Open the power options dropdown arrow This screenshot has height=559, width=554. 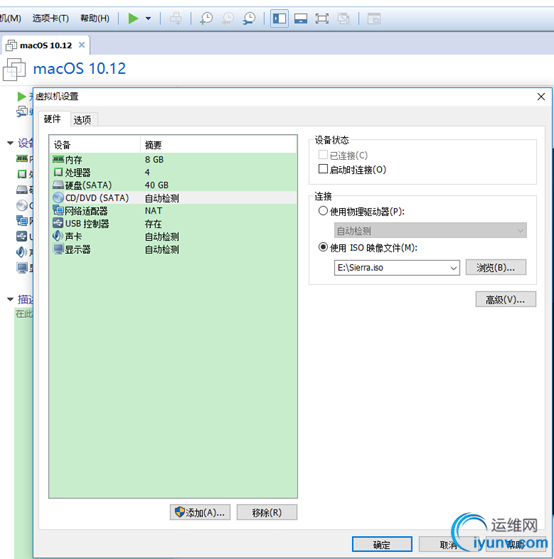click(x=148, y=18)
